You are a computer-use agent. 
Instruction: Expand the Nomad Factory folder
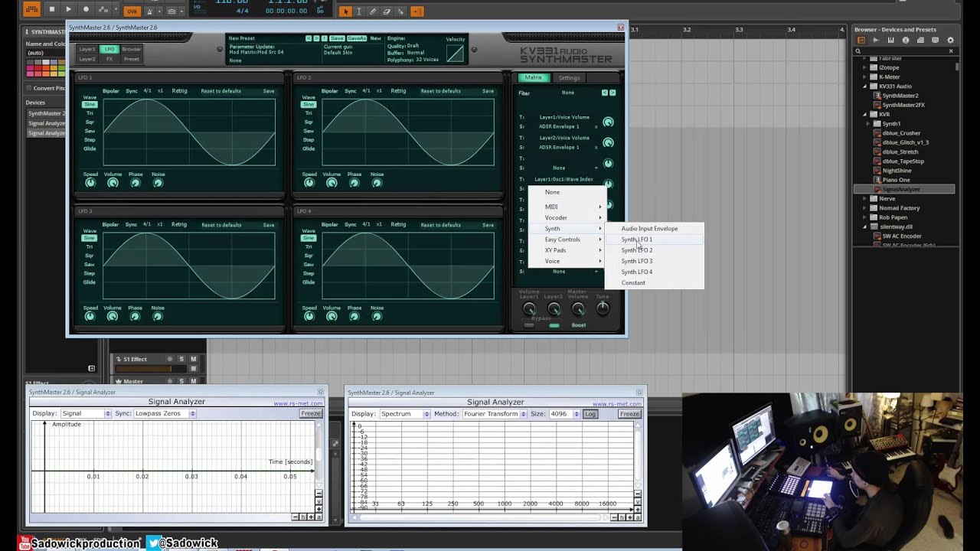pos(865,208)
